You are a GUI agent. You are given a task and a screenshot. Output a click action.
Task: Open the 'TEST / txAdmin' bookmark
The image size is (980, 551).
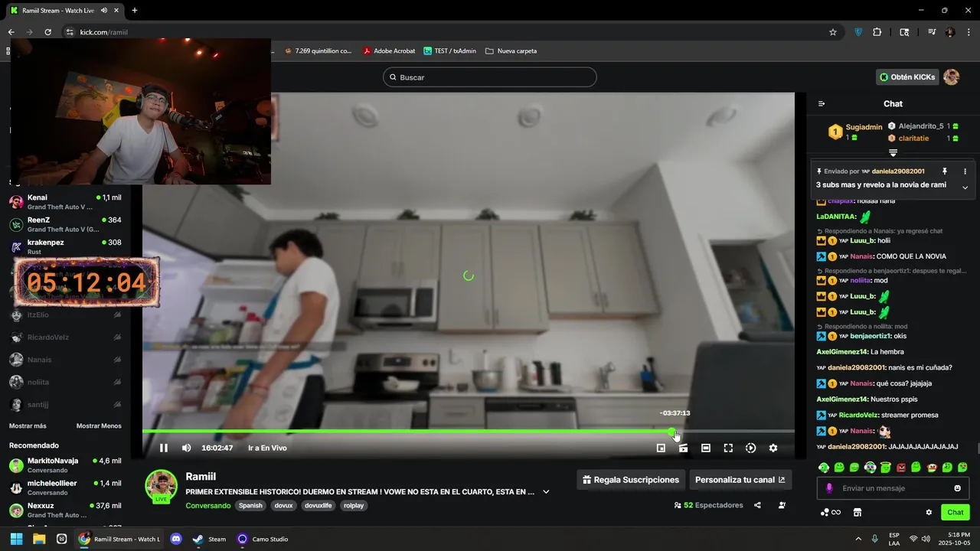point(449,51)
